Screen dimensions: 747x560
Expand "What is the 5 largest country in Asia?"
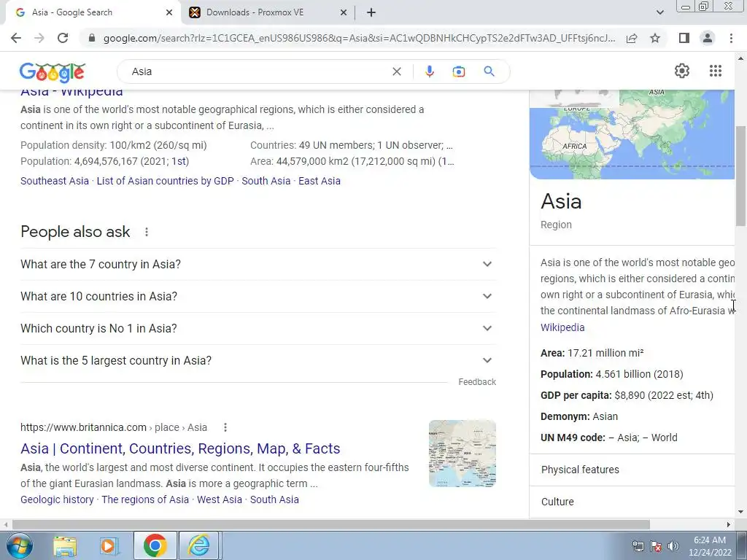258,360
